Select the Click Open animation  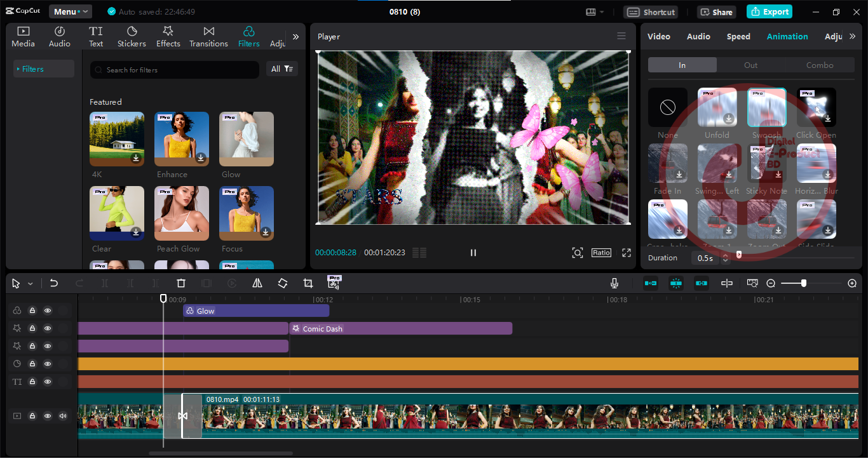817,107
